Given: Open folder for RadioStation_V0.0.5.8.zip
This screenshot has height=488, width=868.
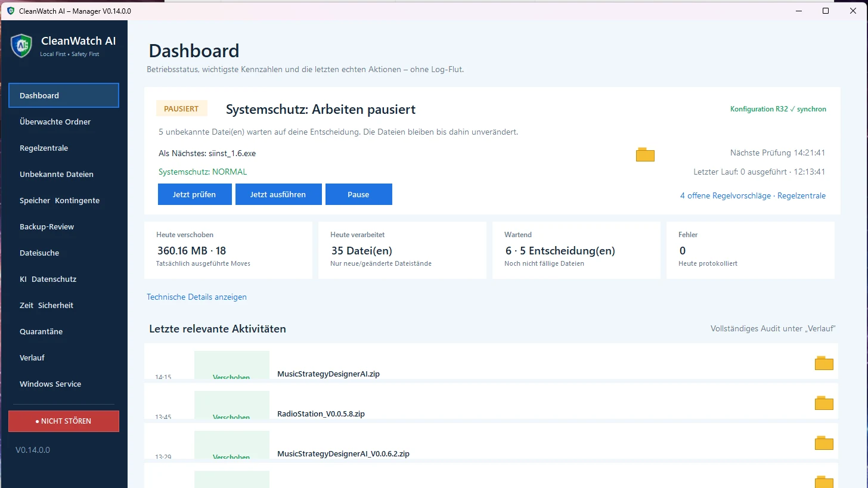Looking at the screenshot, I should (824, 403).
